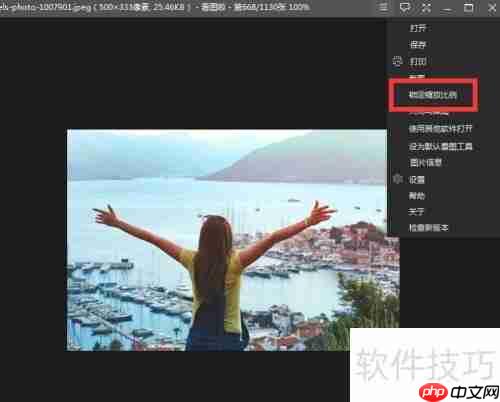Image resolution: width=500 pixels, height=402 pixels.
Task: Close the image viewer window
Action: click(492, 7)
